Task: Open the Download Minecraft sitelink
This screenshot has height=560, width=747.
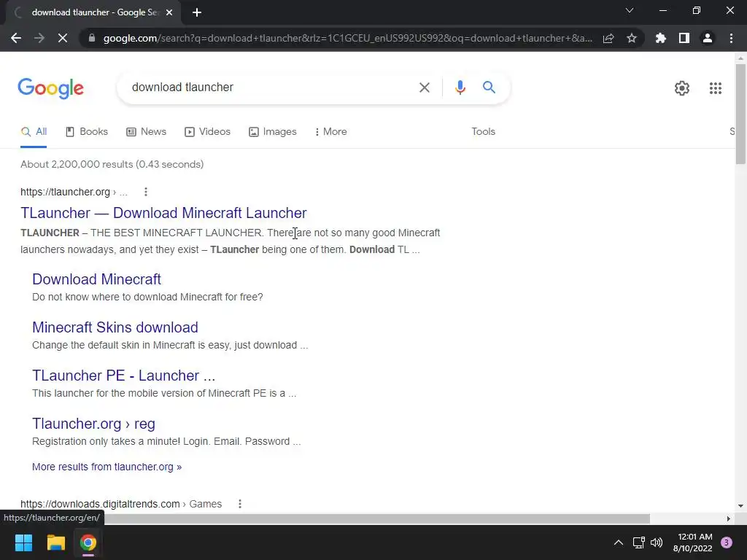Action: [x=97, y=279]
